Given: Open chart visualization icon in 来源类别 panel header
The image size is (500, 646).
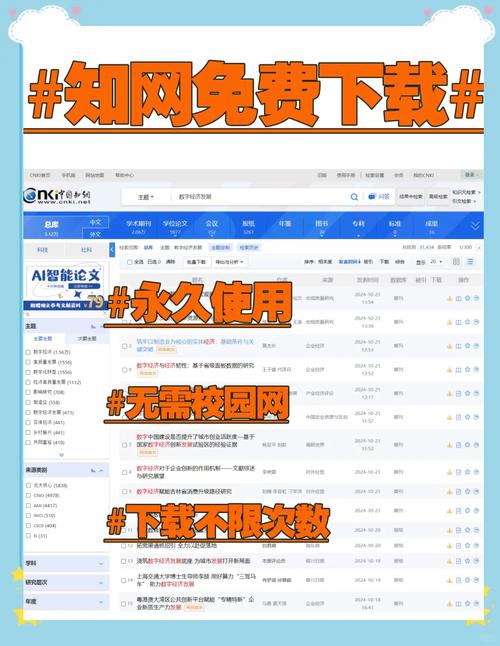Looking at the screenshot, I should tap(93, 470).
